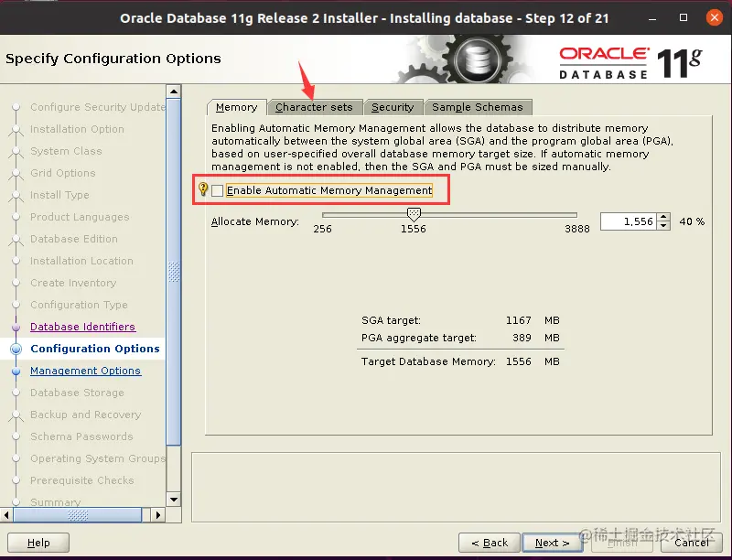This screenshot has width=732, height=560.
Task: Click the 'Operating System Groups' step text
Action: 98,458
